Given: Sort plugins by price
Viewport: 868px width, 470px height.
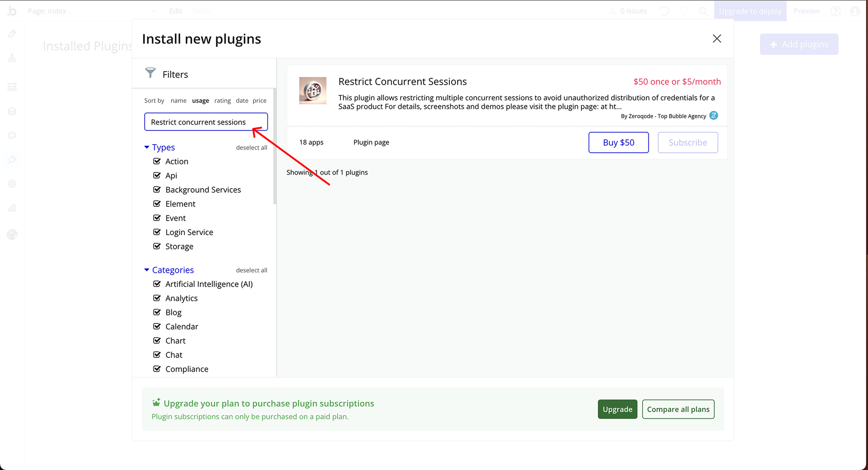Looking at the screenshot, I should point(259,100).
